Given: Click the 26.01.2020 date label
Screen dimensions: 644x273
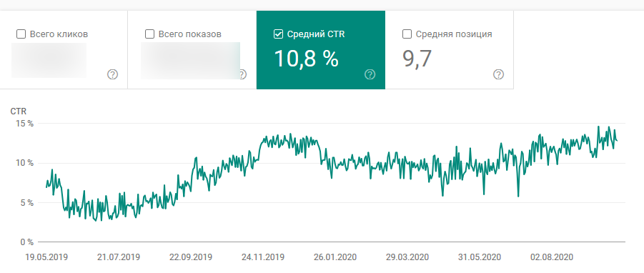Looking at the screenshot, I should [335, 257].
